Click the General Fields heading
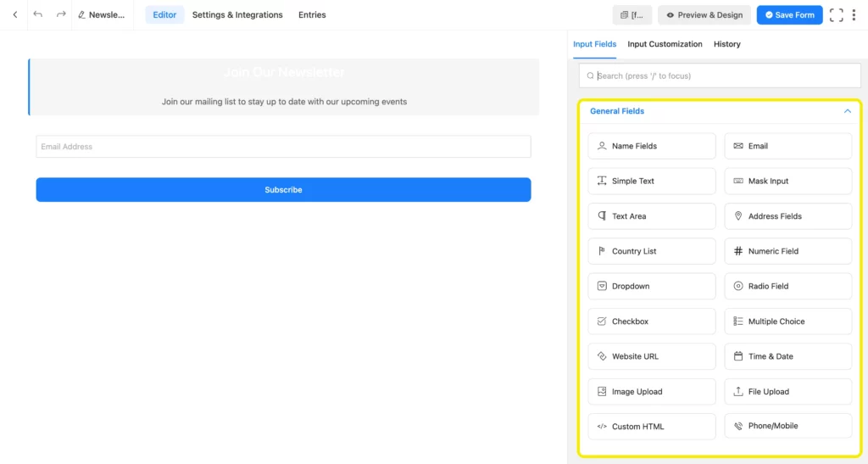 [617, 111]
